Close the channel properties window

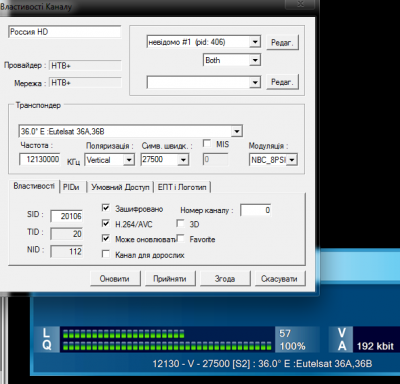point(300,4)
